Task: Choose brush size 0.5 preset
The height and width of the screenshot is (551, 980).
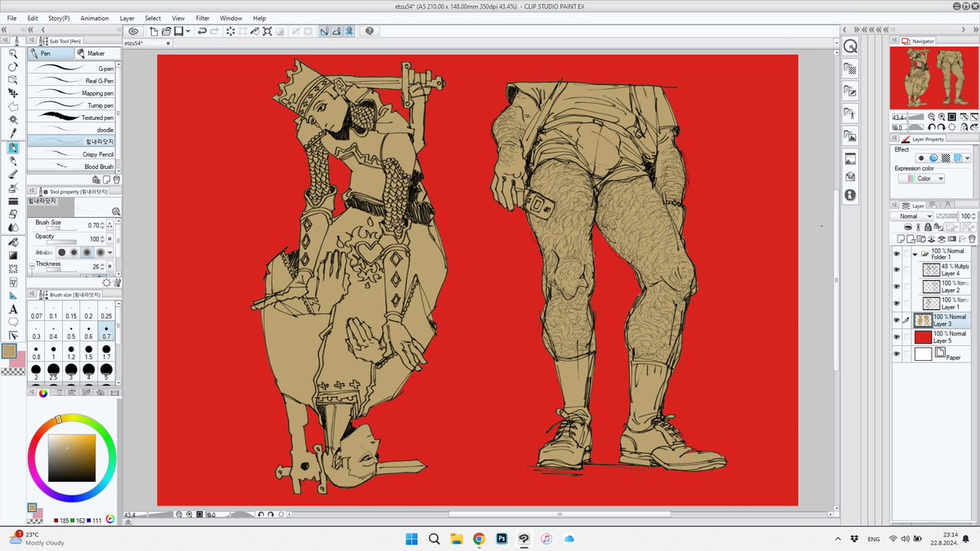Action: click(72, 332)
